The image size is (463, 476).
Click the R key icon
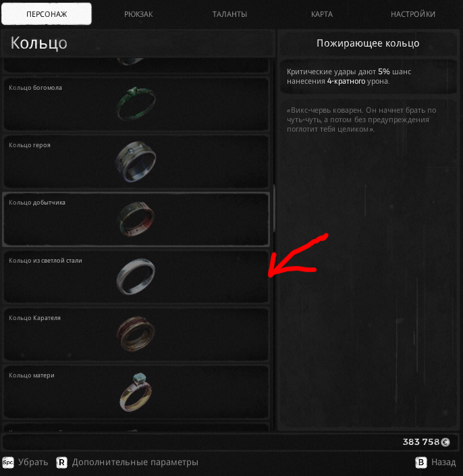[61, 462]
